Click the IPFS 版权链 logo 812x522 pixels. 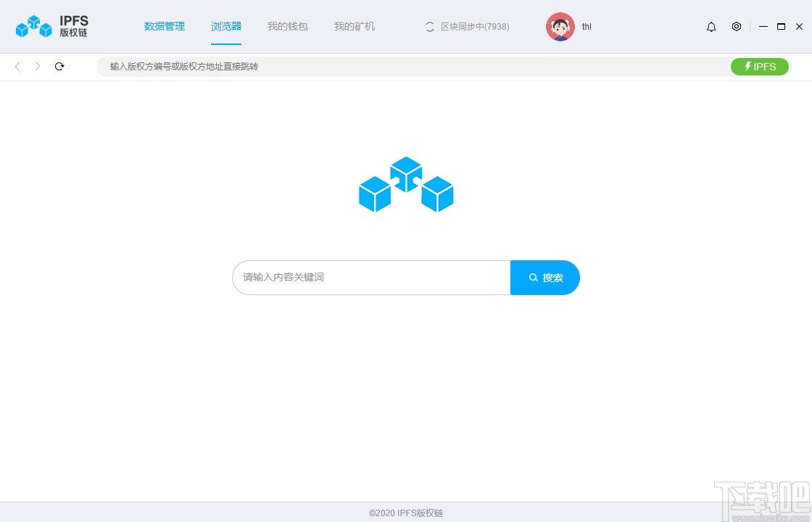(51, 26)
